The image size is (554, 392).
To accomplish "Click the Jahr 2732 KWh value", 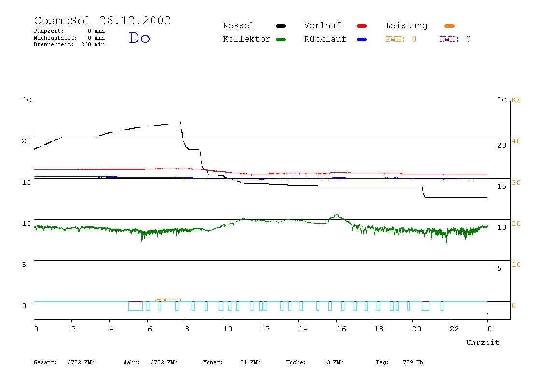I will [151, 362].
